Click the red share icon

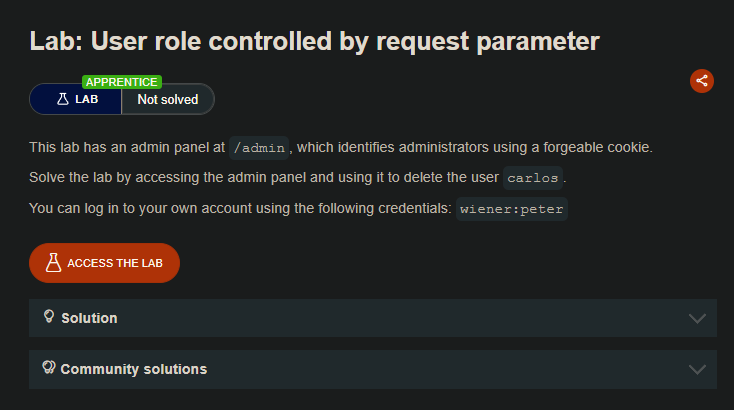[702, 81]
